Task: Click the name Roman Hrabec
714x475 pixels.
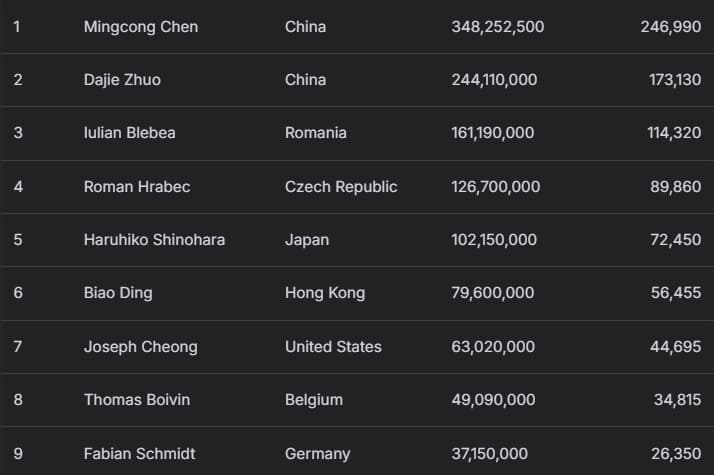Action: 137,187
